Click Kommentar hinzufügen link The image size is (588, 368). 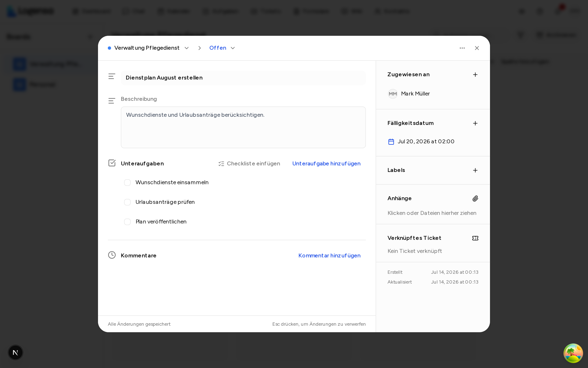[x=329, y=256]
